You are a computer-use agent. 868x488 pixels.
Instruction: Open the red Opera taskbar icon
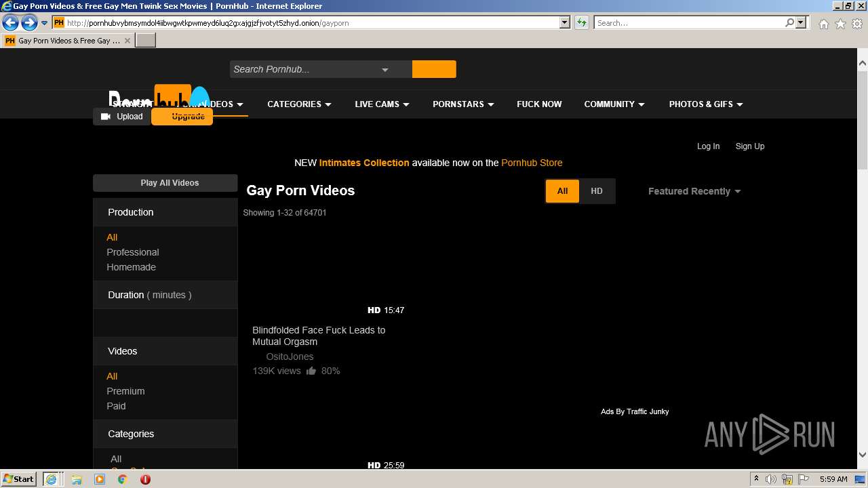pos(145,479)
